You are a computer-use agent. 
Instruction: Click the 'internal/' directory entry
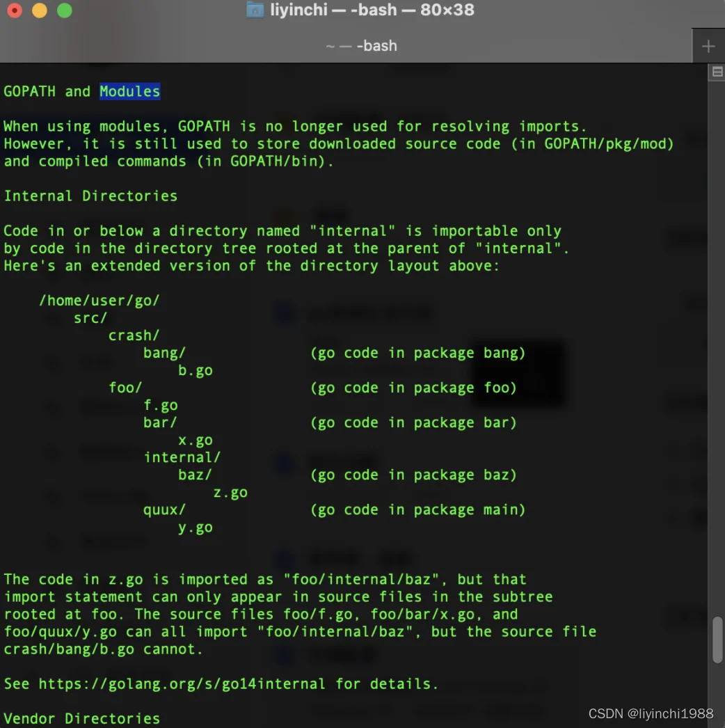(182, 457)
